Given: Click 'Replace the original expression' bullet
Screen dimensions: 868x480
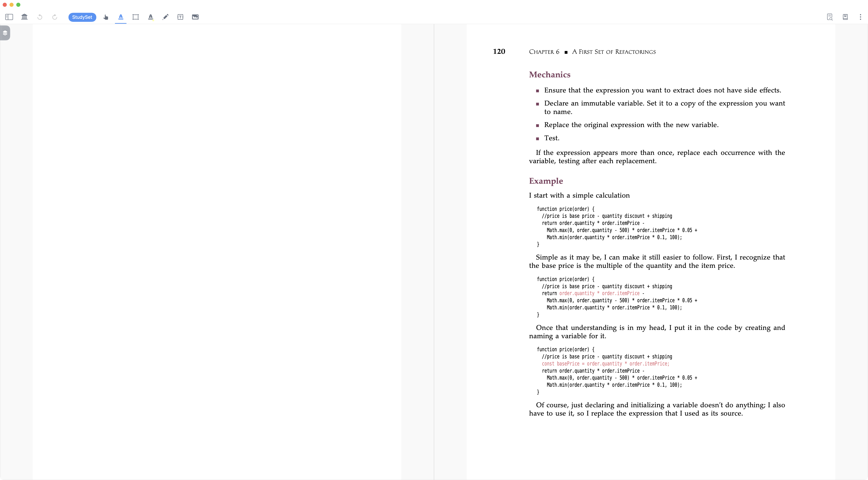Looking at the screenshot, I should pos(631,125).
